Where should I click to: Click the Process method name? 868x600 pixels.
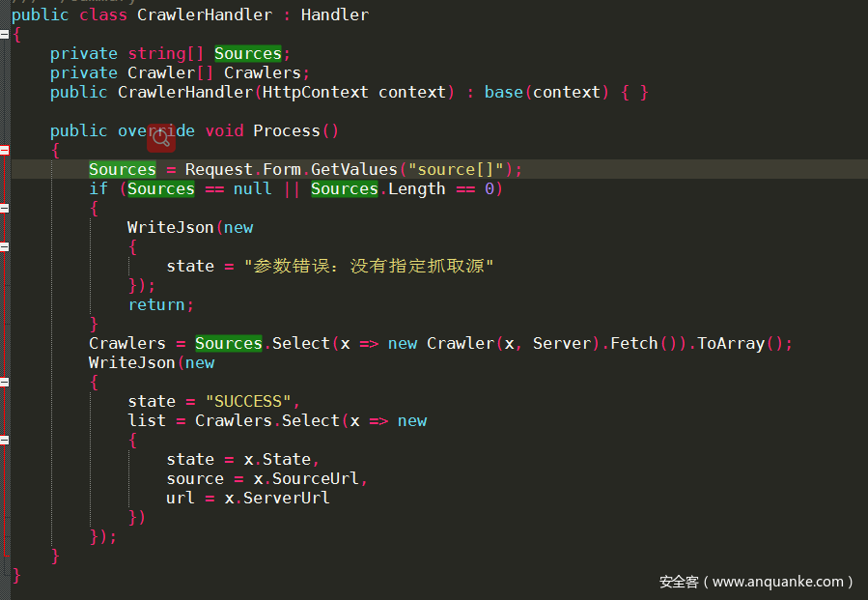[x=286, y=130]
